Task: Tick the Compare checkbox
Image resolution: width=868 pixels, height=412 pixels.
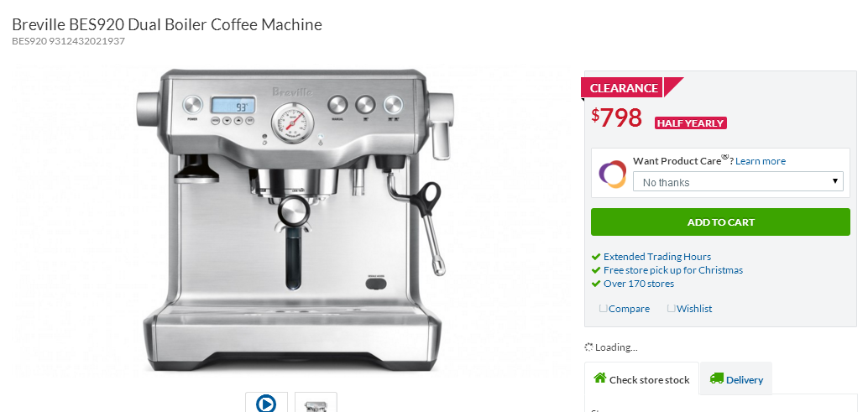Action: pyautogui.click(x=603, y=308)
